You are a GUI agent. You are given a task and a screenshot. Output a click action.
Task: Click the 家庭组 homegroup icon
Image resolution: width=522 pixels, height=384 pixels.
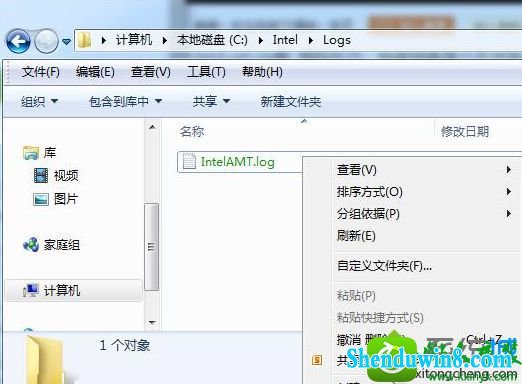pos(31,245)
